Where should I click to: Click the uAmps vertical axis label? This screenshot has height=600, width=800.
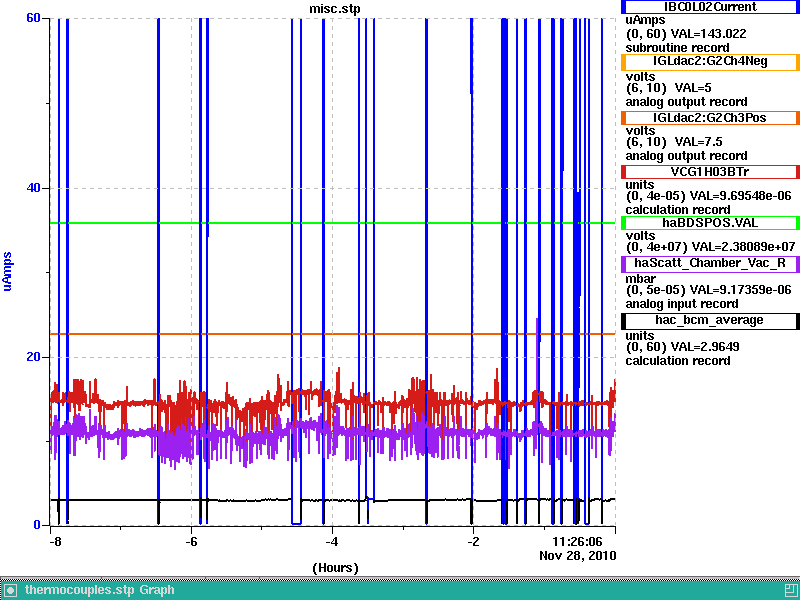pos(7,271)
